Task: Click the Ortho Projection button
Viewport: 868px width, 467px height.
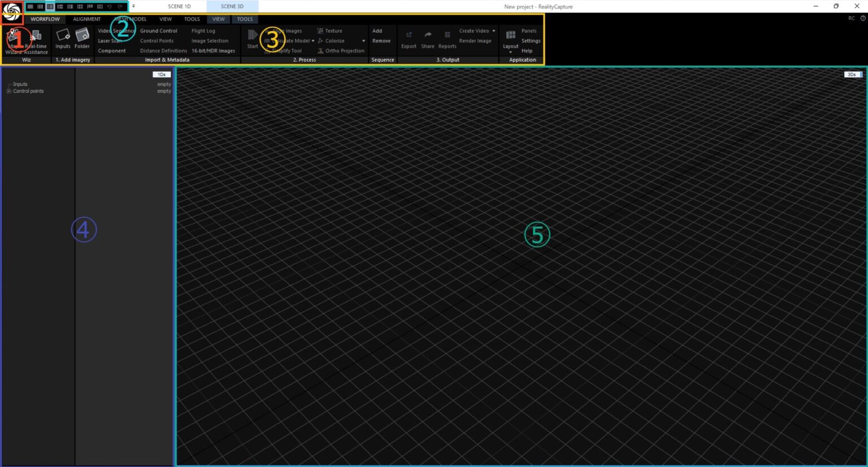Action: [344, 51]
